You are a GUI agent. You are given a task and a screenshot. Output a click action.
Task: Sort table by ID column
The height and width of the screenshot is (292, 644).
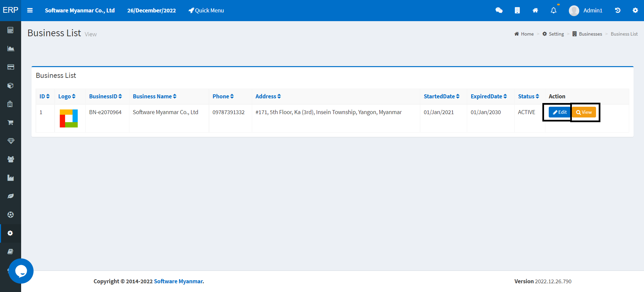click(45, 96)
